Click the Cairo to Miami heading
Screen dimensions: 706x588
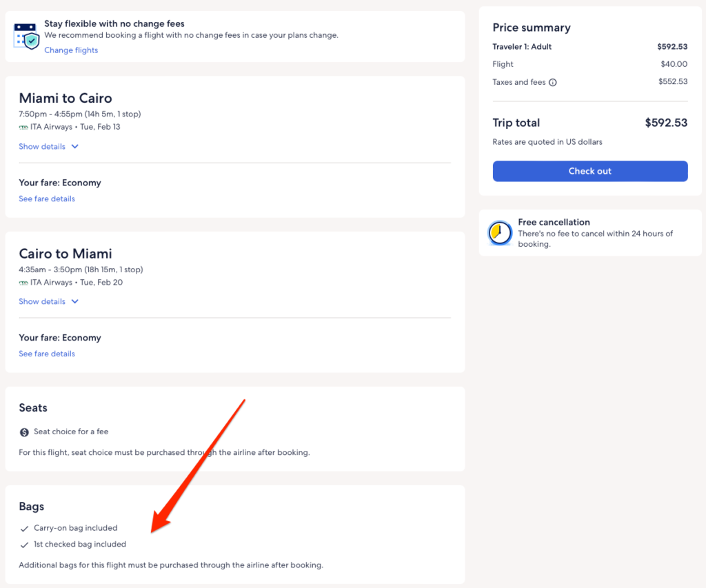point(65,254)
